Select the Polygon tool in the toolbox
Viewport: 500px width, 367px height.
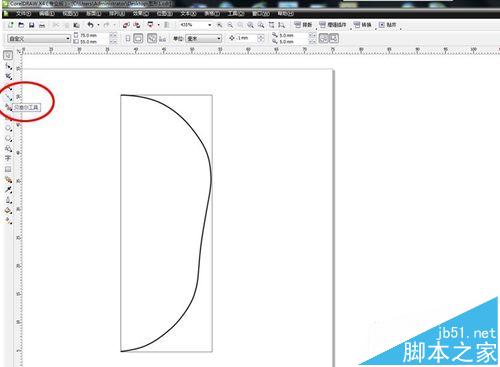coord(8,138)
